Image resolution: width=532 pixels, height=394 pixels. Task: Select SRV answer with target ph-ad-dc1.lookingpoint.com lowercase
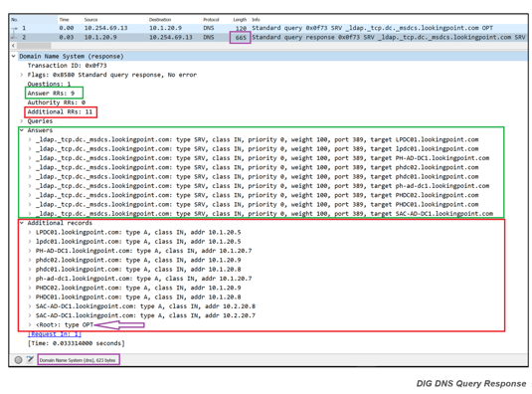tap(263, 186)
